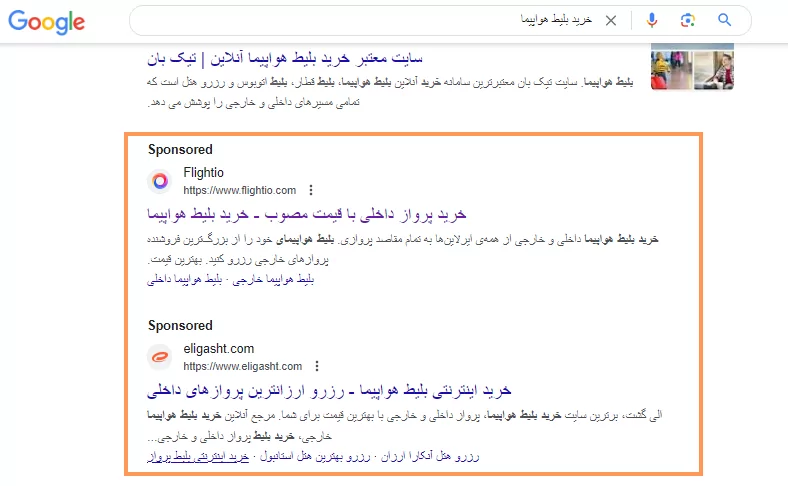Click the https://www.eligasht.com URL
788x486 pixels.
(242, 366)
